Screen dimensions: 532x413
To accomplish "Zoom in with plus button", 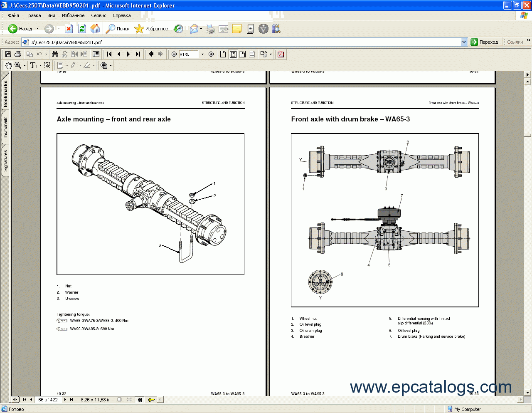I will click(x=211, y=54).
